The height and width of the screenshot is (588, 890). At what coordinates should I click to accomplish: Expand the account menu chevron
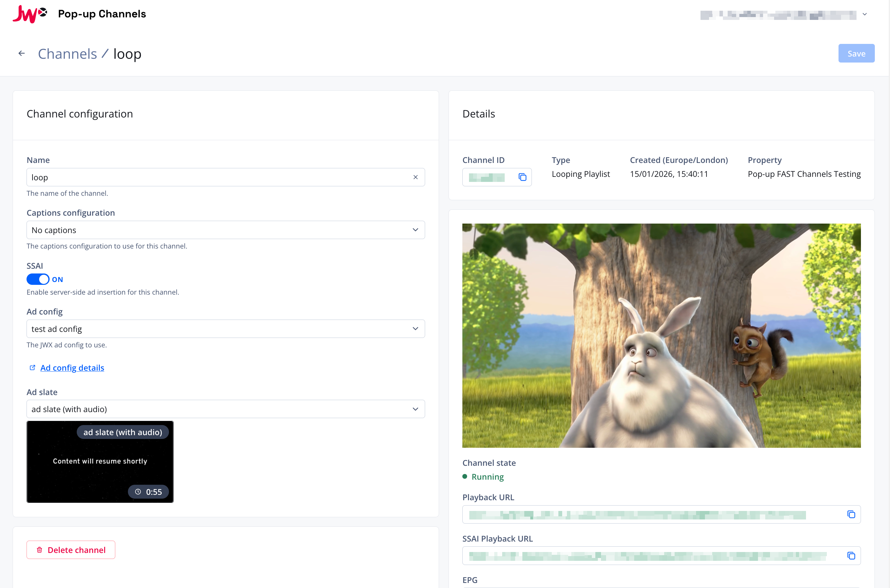coord(864,14)
